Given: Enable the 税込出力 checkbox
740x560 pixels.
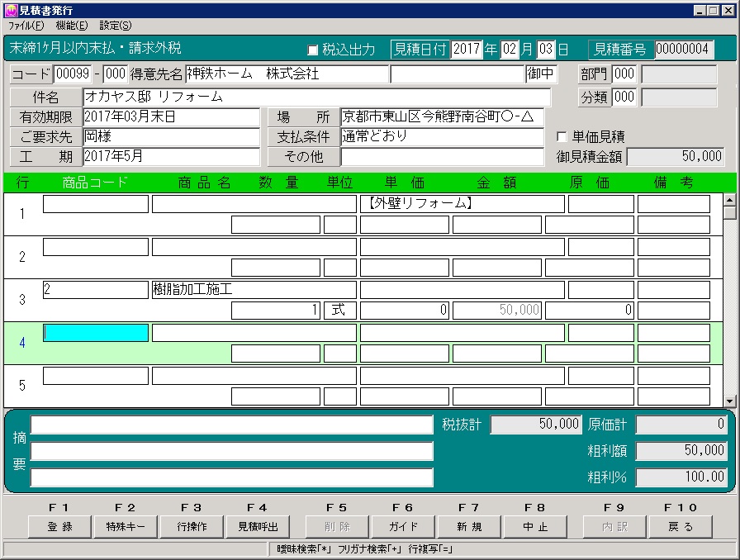Looking at the screenshot, I should pyautogui.click(x=312, y=50).
